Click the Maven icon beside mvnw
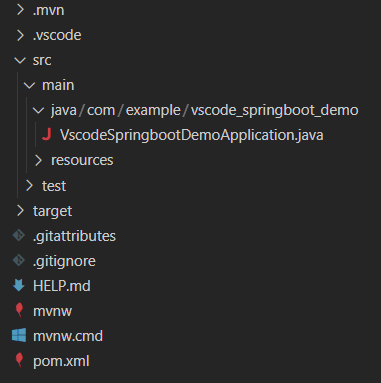Viewport: 381px width, 383px height. click(19, 311)
